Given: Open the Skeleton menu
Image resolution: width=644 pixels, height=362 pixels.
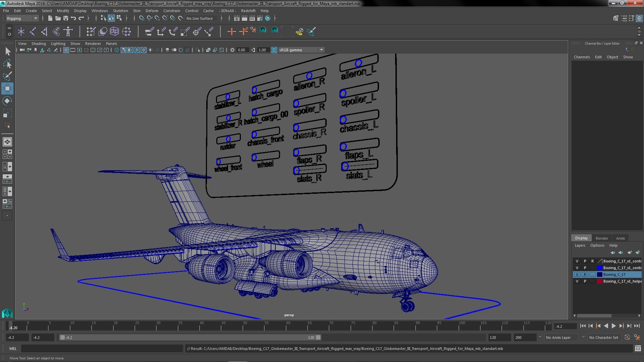Looking at the screenshot, I should click(120, 11).
